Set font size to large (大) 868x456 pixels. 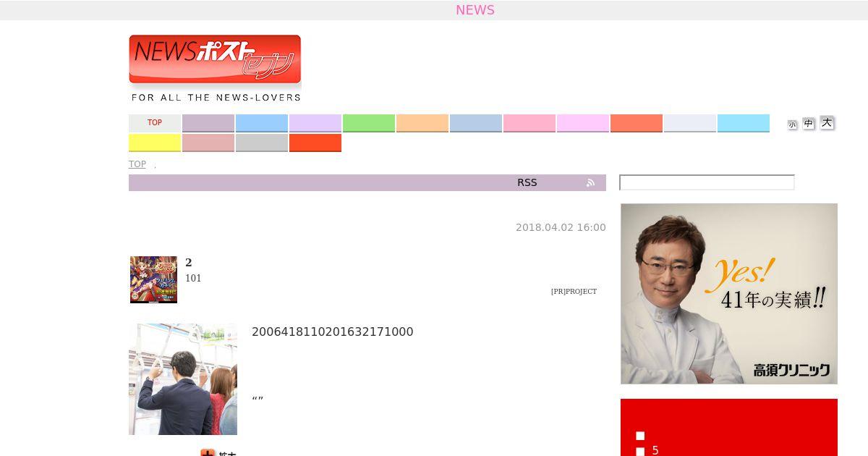(827, 123)
